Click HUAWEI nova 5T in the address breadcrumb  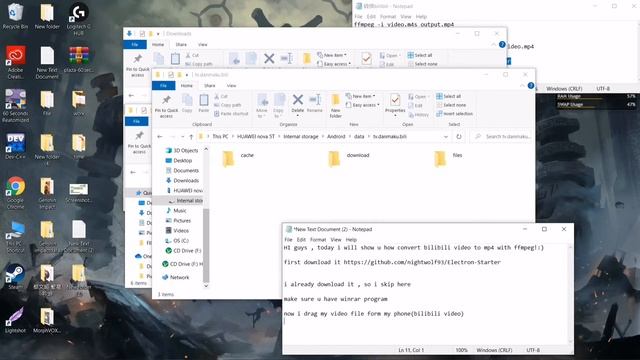pos(256,137)
